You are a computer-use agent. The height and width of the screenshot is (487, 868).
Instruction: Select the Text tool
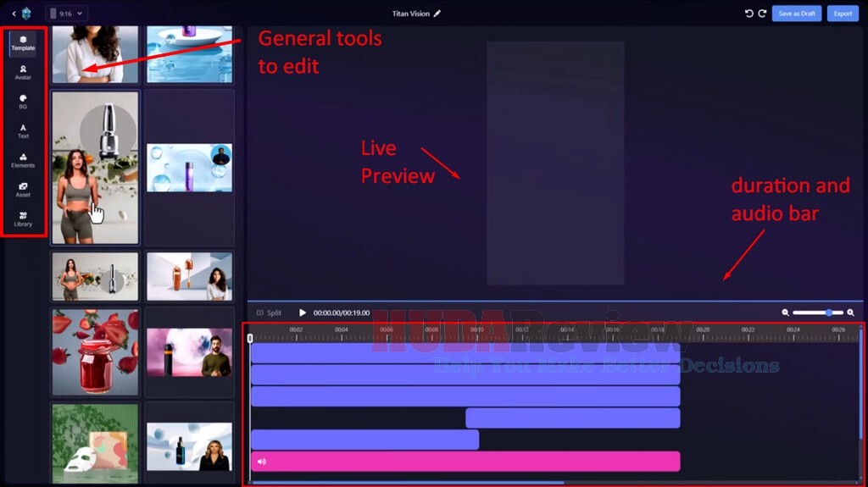tap(23, 130)
